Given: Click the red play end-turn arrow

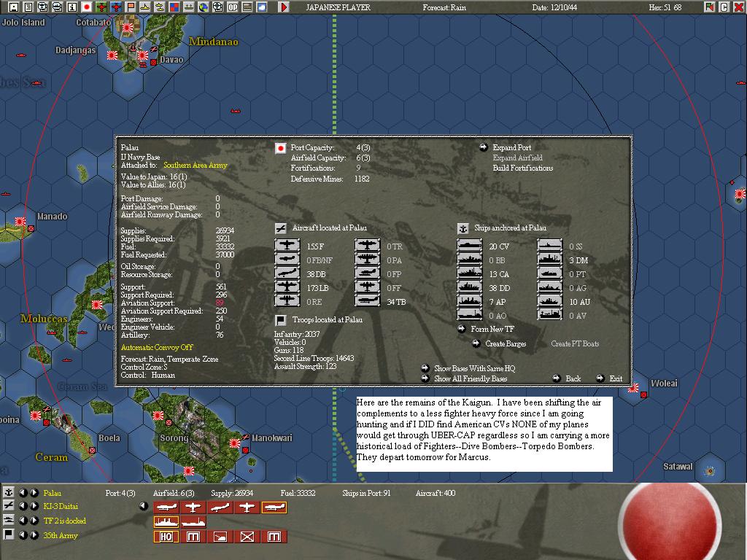Looking at the screenshot, I should (x=284, y=7).
